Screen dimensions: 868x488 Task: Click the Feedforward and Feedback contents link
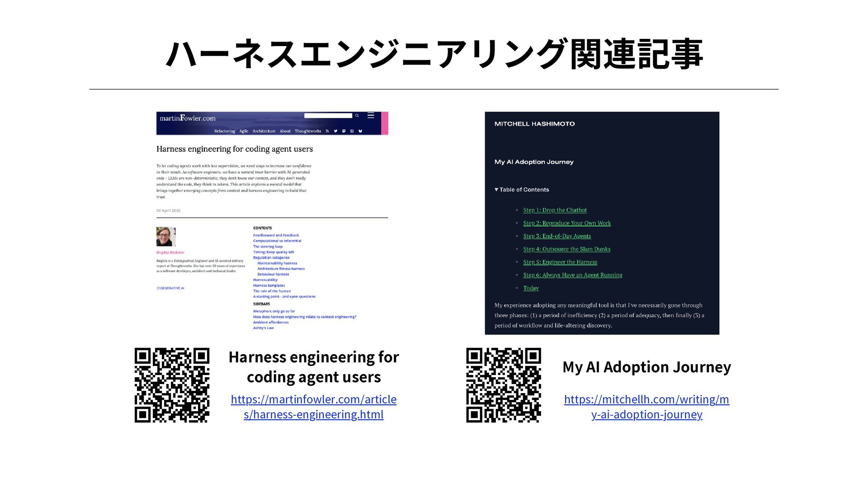click(276, 235)
